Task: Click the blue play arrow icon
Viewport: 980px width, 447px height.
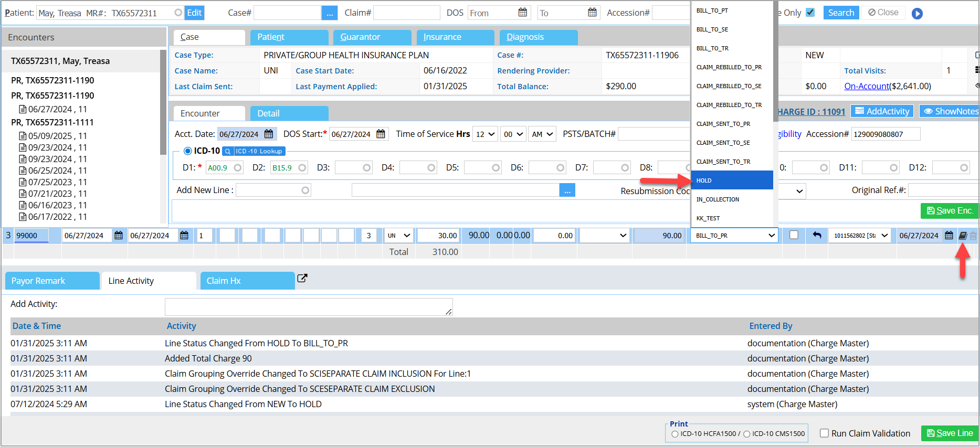Action: [x=917, y=14]
